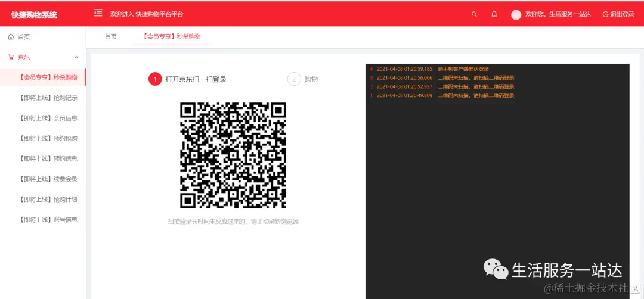Open 【即将上线】抢购计划 menu item
The width and height of the screenshot is (644, 299).
pos(48,200)
